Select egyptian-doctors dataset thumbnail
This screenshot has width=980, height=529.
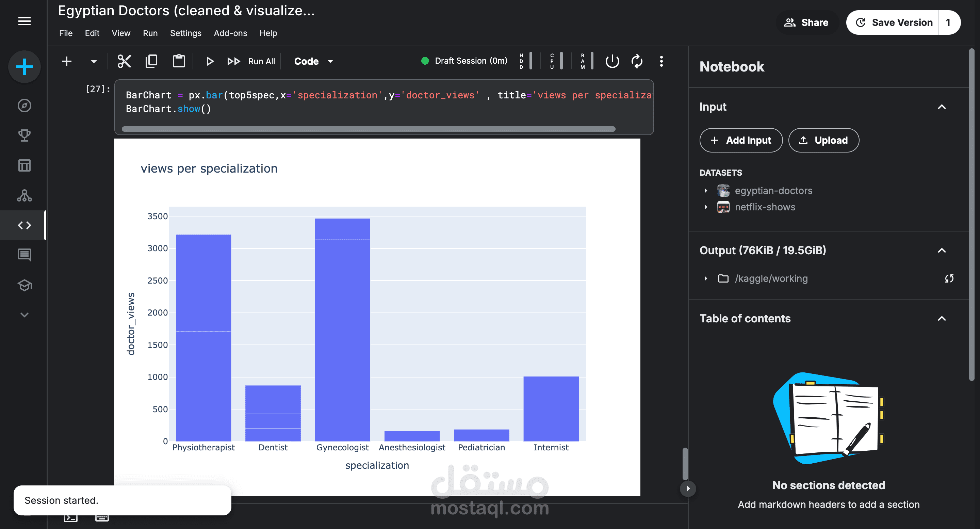(x=723, y=191)
